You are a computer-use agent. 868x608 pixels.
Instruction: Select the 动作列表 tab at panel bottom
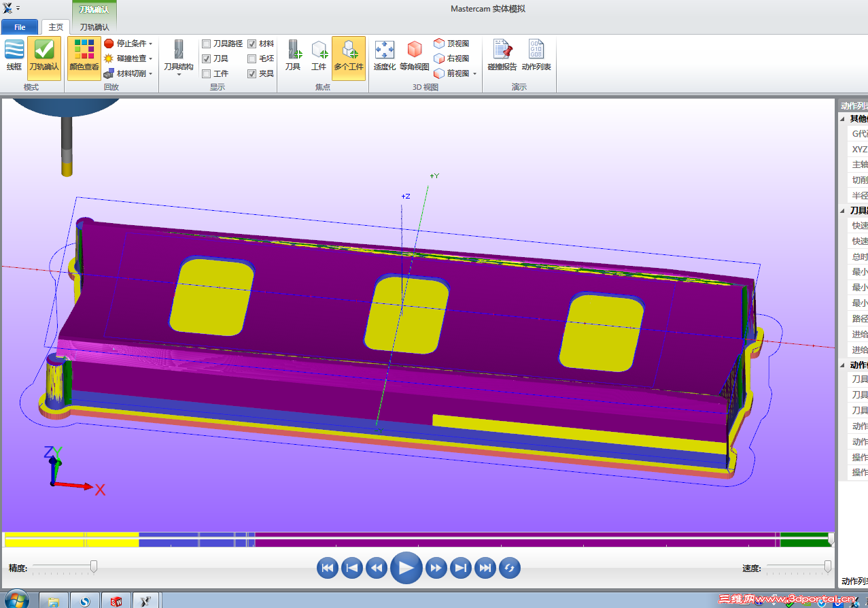tap(854, 581)
